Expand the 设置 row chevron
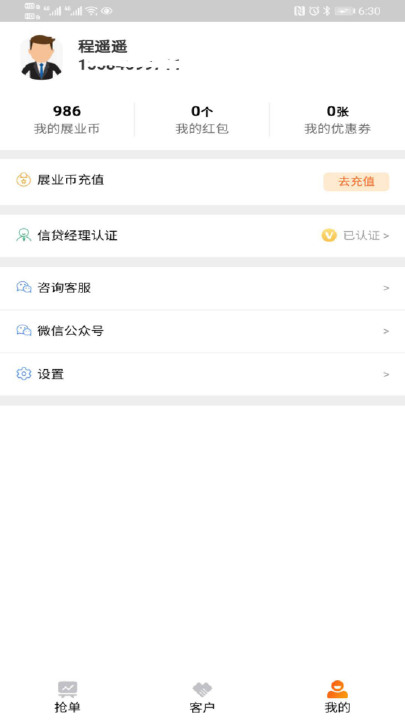This screenshot has height=720, width=405. (386, 374)
